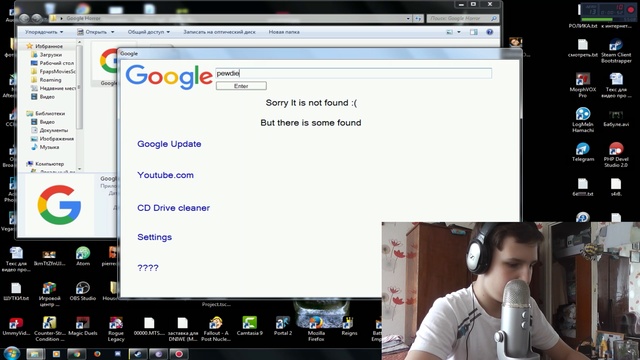Select Компьютер in the Explorer sidebar
Screen dimensions: 640x360
pos(45,164)
